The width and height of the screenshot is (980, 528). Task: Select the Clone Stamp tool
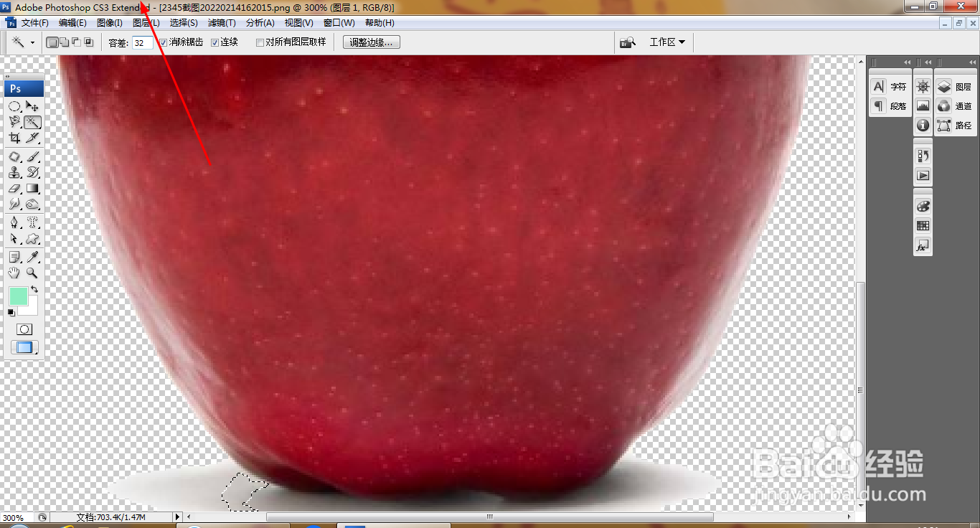[14, 172]
